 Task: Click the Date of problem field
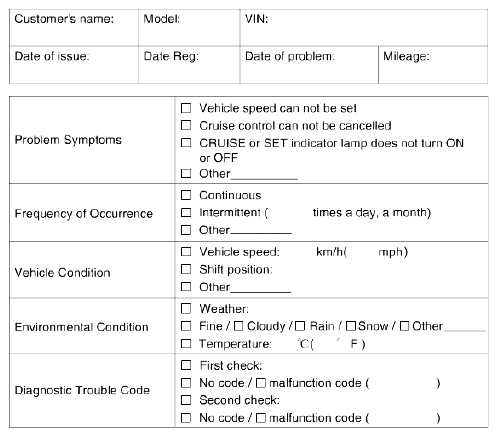coord(309,65)
